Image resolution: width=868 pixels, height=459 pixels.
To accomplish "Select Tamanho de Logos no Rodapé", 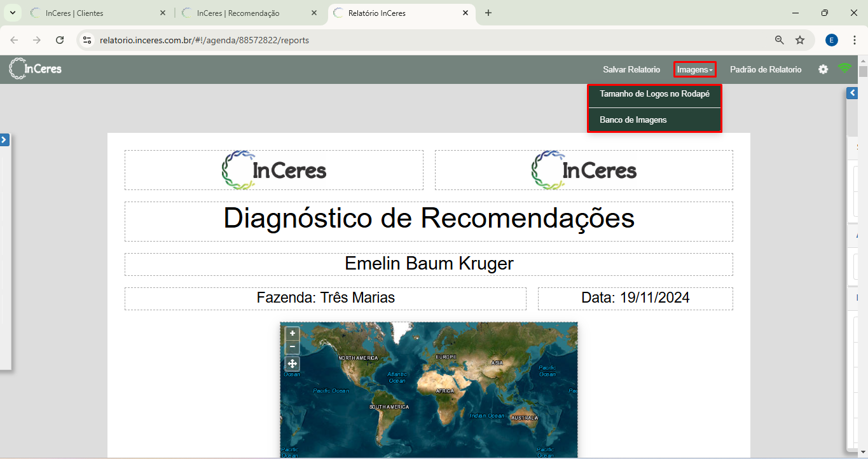I will point(654,93).
